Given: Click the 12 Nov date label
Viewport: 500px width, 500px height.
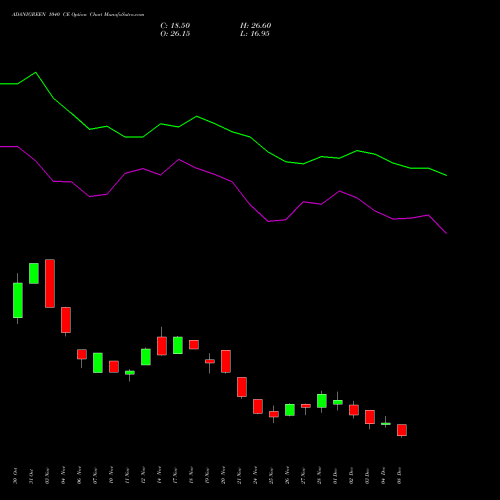Looking at the screenshot, I should pos(143,476).
